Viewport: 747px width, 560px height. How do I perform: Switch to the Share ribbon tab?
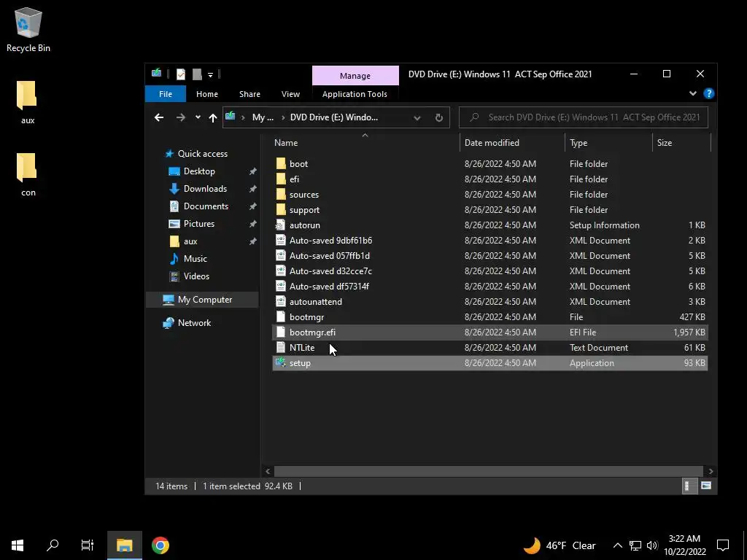pyautogui.click(x=249, y=94)
